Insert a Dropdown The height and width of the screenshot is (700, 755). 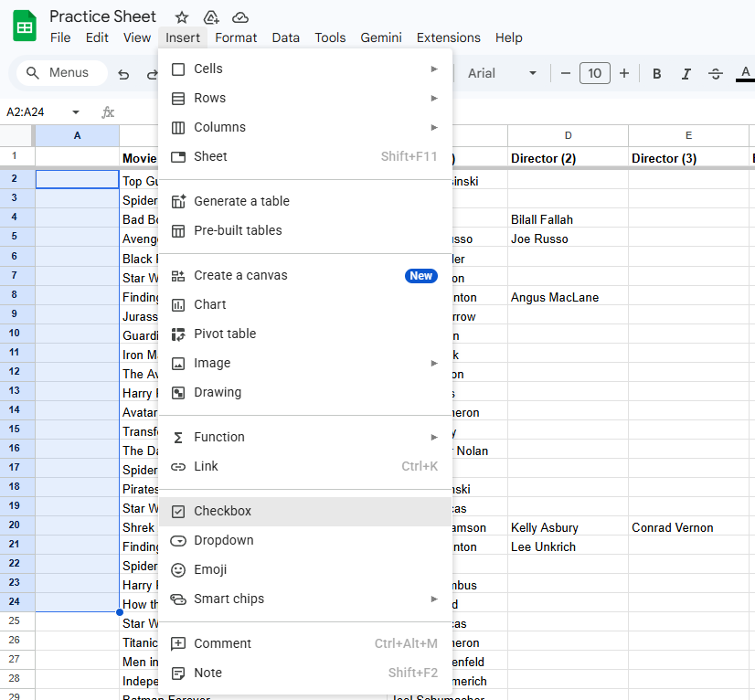pos(304,540)
